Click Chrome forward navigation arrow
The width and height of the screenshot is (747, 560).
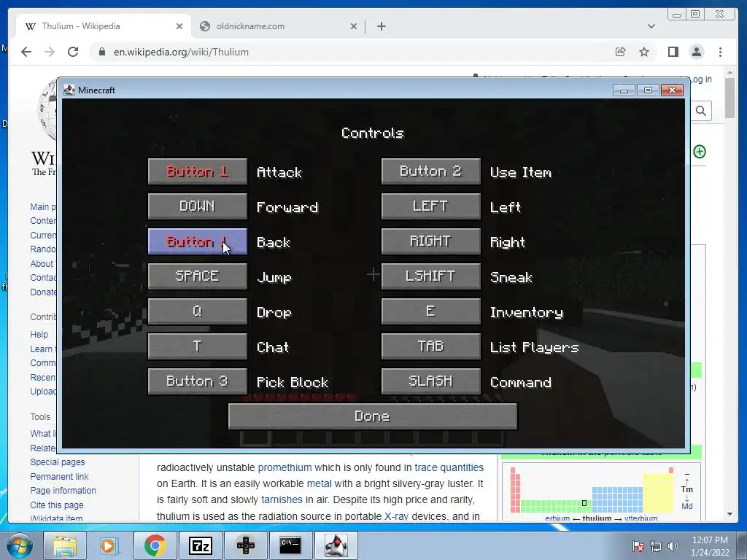50,52
